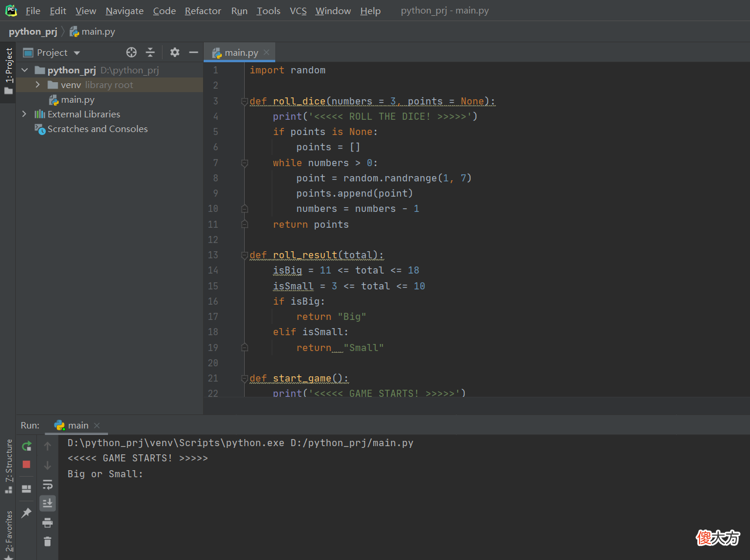750x560 pixels.
Task: Close the main run tab
Action: [97, 426]
